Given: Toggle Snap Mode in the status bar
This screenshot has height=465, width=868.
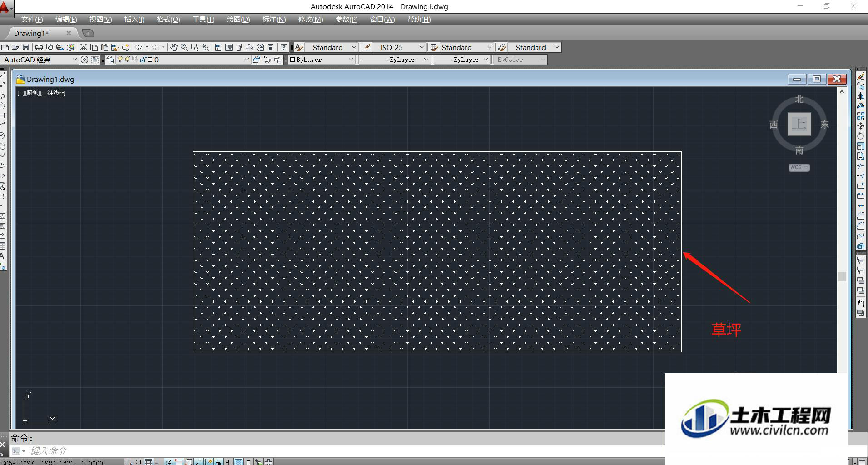Looking at the screenshot, I should (139, 462).
